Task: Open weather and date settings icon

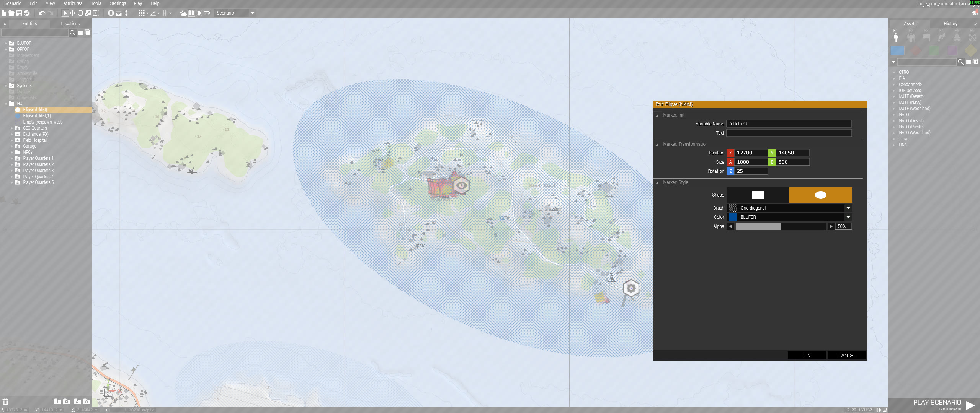Action: pyautogui.click(x=183, y=13)
